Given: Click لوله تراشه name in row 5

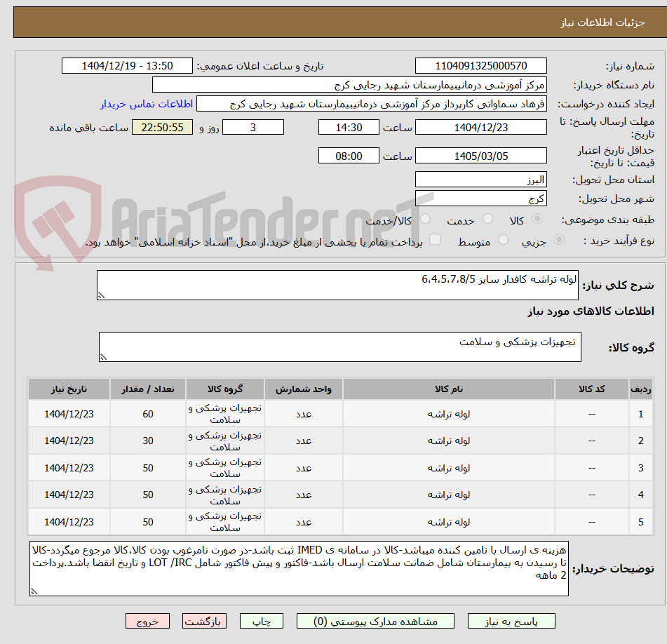Looking at the screenshot, I should 448,522.
